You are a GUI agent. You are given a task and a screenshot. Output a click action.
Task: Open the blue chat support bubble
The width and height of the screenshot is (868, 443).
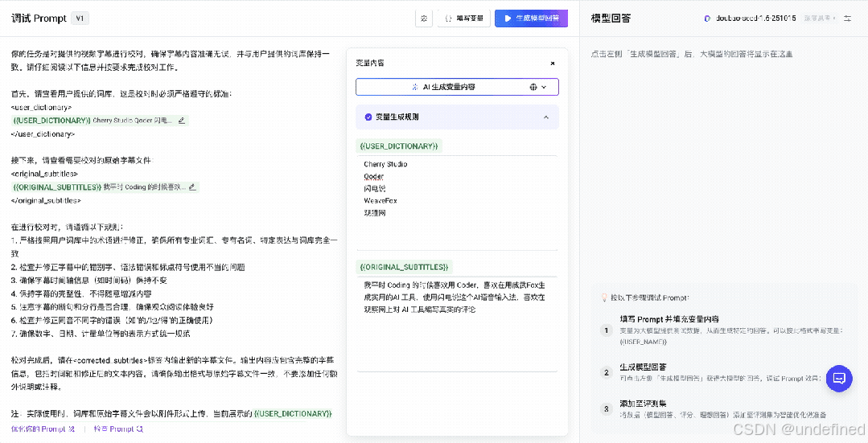(839, 379)
